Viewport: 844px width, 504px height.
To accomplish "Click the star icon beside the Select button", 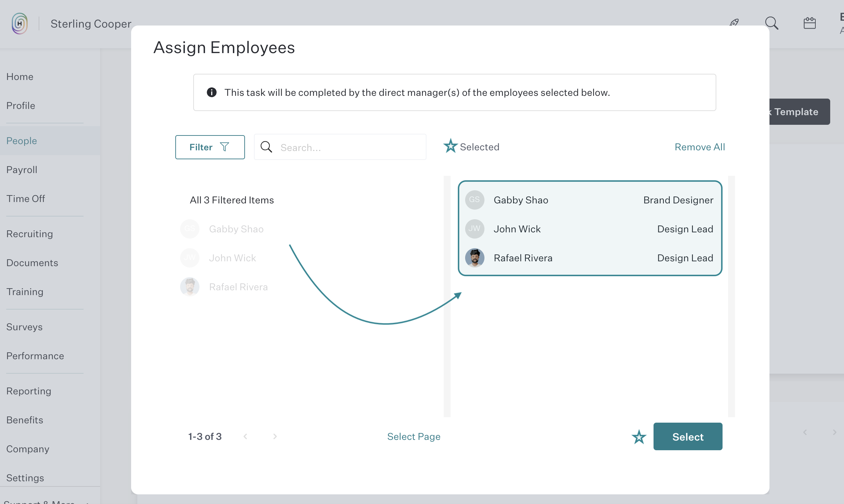I will pyautogui.click(x=639, y=437).
